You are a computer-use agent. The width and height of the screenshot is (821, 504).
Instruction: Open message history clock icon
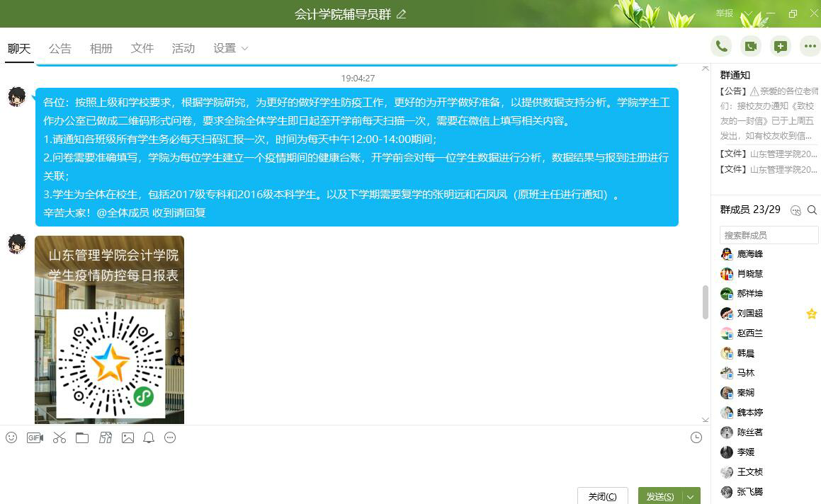click(x=696, y=437)
